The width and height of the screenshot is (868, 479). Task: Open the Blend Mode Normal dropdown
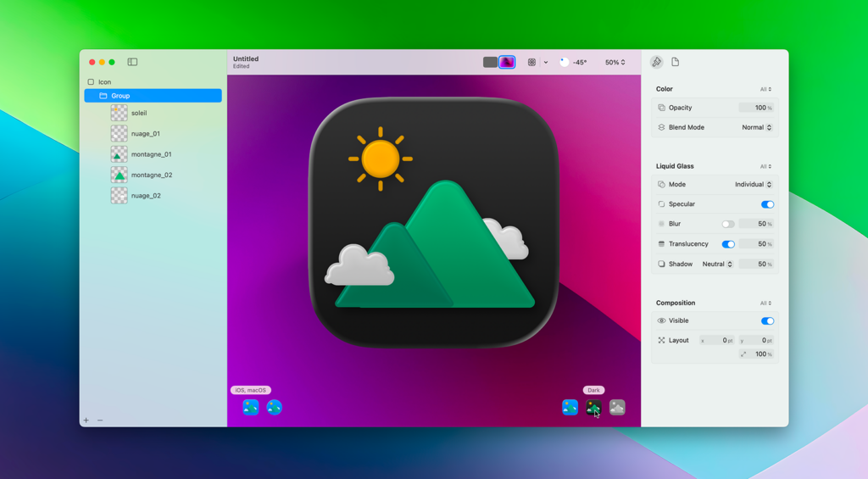coord(756,127)
